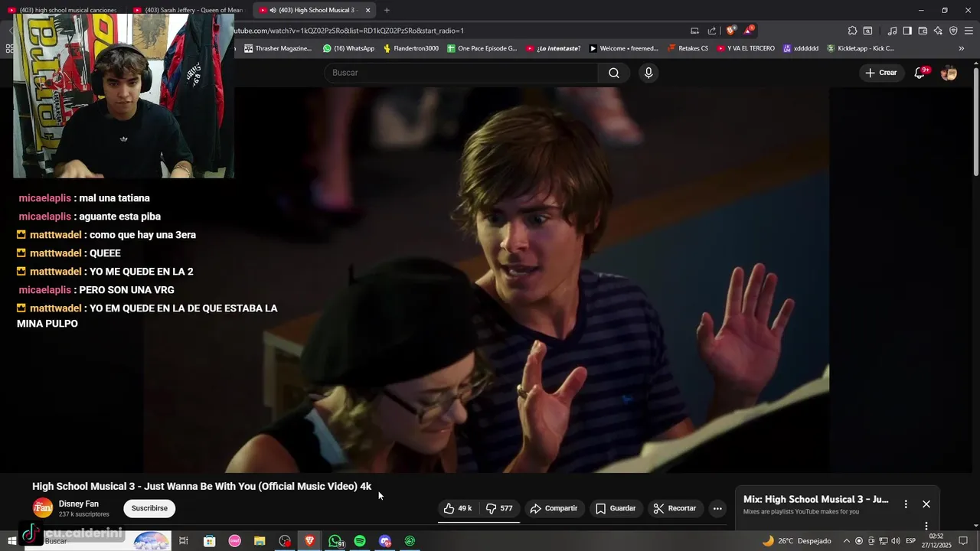The image size is (980, 551).
Task: Switch to the high school musical canciones tab
Action: pyautogui.click(x=63, y=10)
